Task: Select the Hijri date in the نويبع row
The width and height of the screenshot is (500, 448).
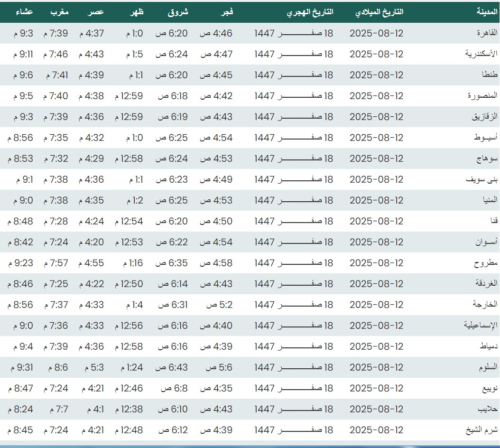Action: (294, 388)
